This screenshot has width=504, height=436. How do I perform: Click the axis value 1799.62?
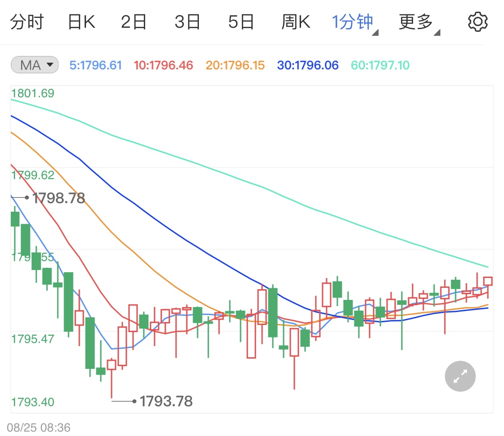32,175
